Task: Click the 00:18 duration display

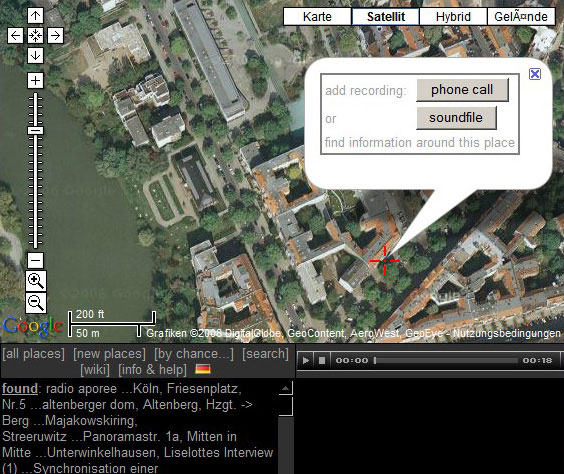Action: (x=537, y=360)
